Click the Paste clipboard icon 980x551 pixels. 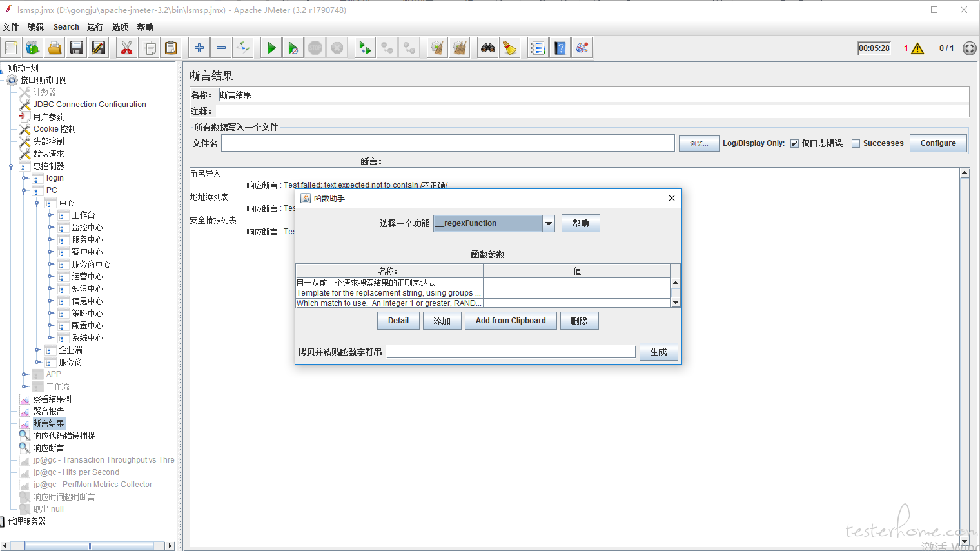tap(171, 48)
